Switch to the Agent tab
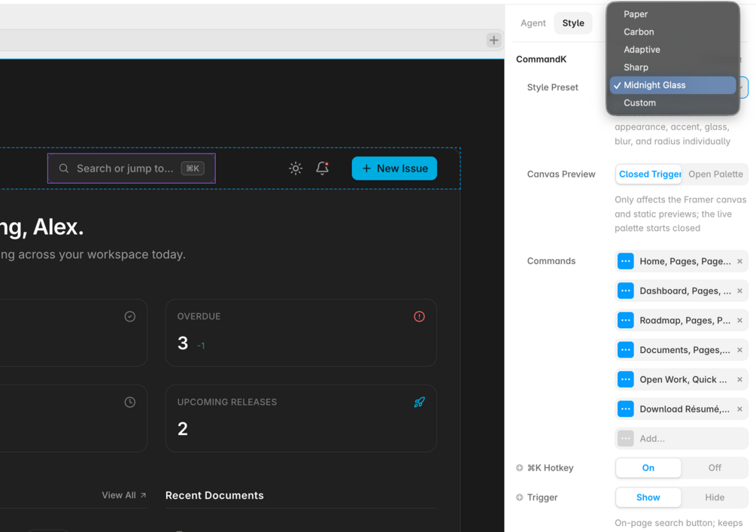The image size is (756, 532). 533,23
